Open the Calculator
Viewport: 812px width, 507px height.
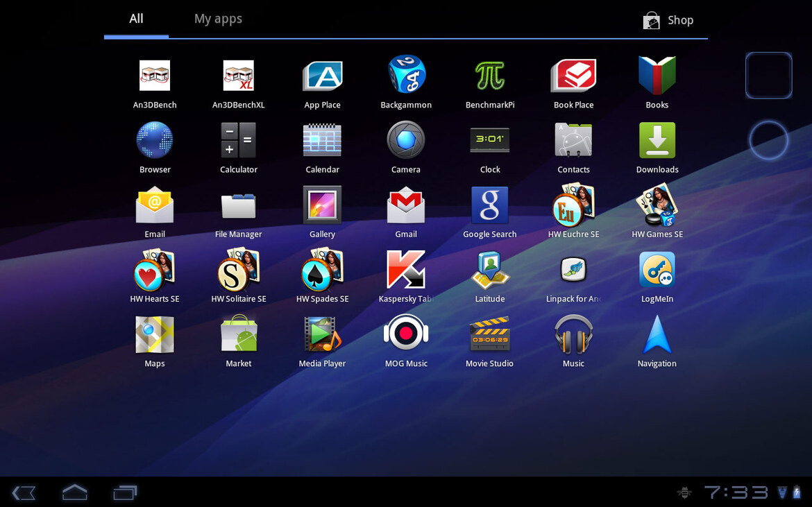(238, 140)
